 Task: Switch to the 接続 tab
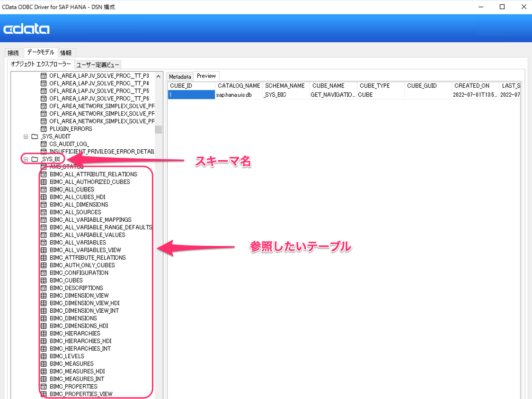[13, 53]
